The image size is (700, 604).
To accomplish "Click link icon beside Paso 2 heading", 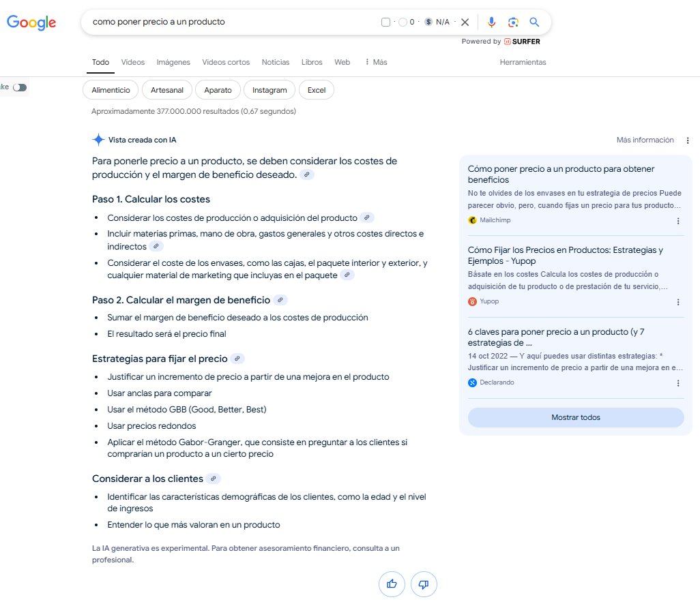I will coord(280,300).
